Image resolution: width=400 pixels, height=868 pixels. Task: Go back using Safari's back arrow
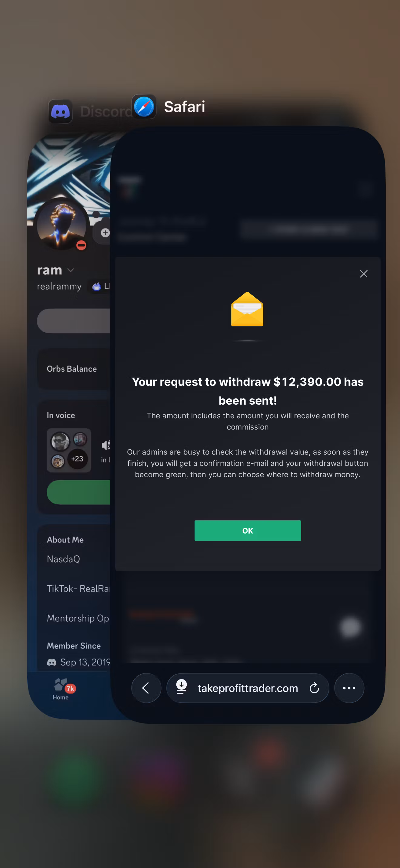coord(146,688)
